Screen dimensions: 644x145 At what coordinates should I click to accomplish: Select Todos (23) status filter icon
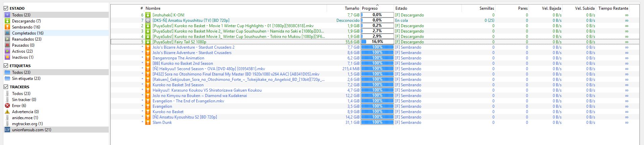[x=7, y=15]
